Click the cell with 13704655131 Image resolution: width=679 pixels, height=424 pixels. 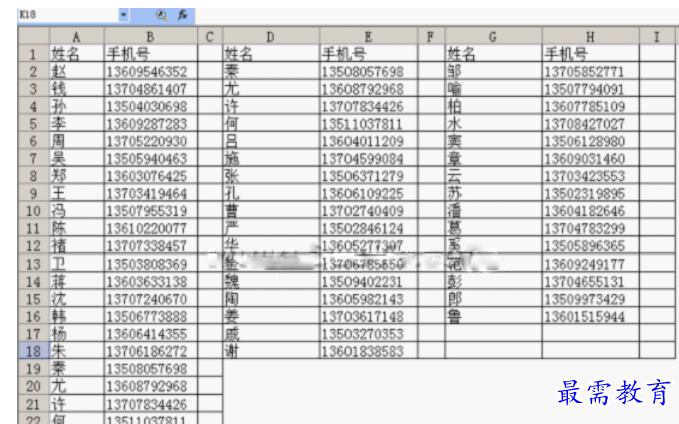tap(591, 282)
